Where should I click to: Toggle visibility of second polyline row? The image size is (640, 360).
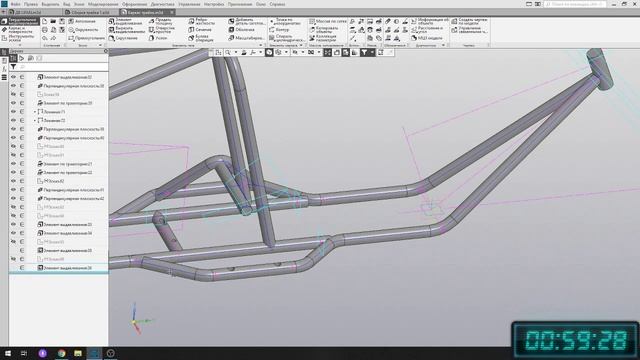click(x=13, y=120)
